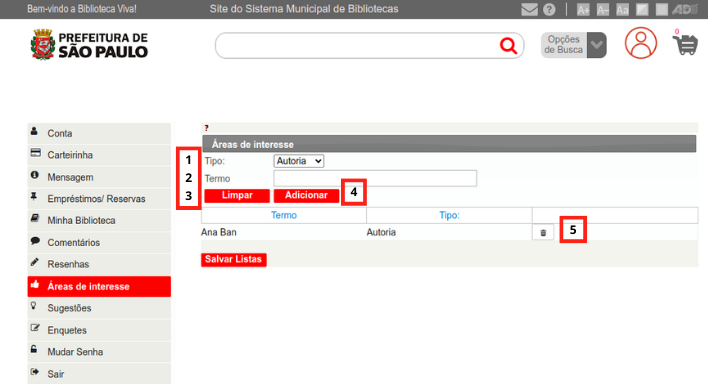Click the red magnifier search icon
The width and height of the screenshot is (708, 384).
(508, 46)
